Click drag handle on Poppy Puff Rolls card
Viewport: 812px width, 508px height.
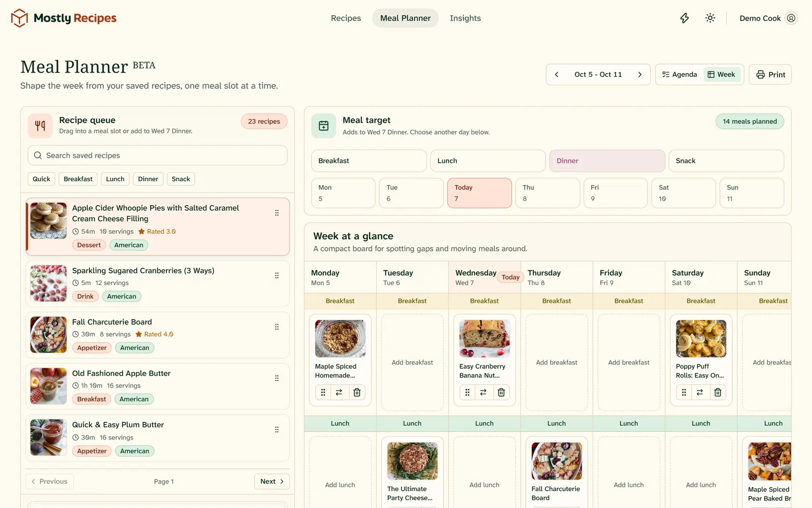click(x=684, y=392)
